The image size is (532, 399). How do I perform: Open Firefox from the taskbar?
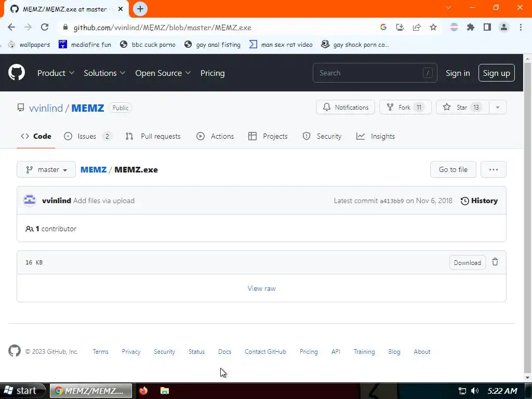point(143,391)
